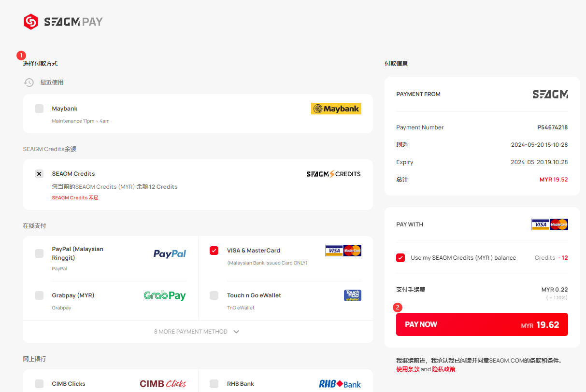The width and height of the screenshot is (586, 392).
Task: Click the GrabPay logo
Action: tap(165, 295)
